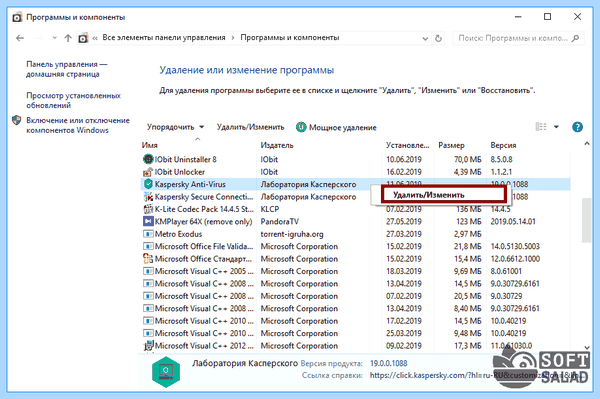Click Программы и компоненты breadcrumb segment
The height and width of the screenshot is (399, 600).
290,37
